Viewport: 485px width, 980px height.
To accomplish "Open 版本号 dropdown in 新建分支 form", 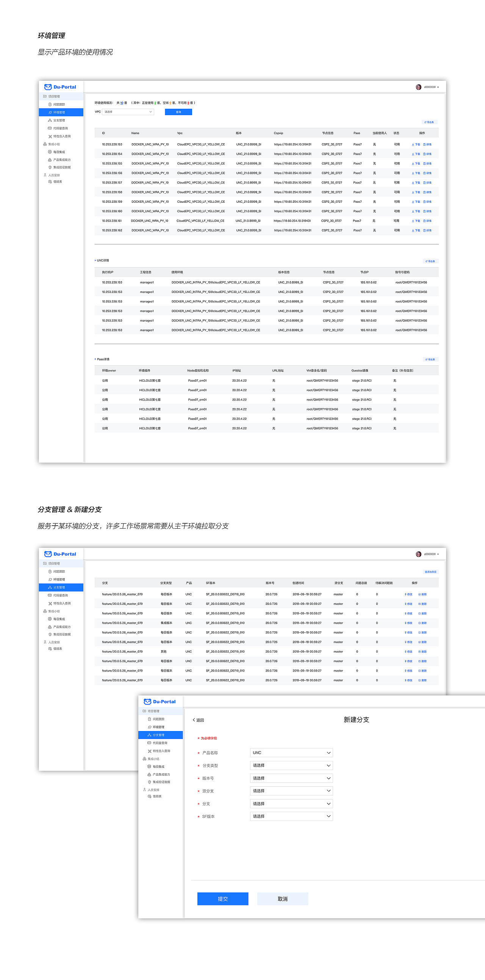I will [x=291, y=778].
